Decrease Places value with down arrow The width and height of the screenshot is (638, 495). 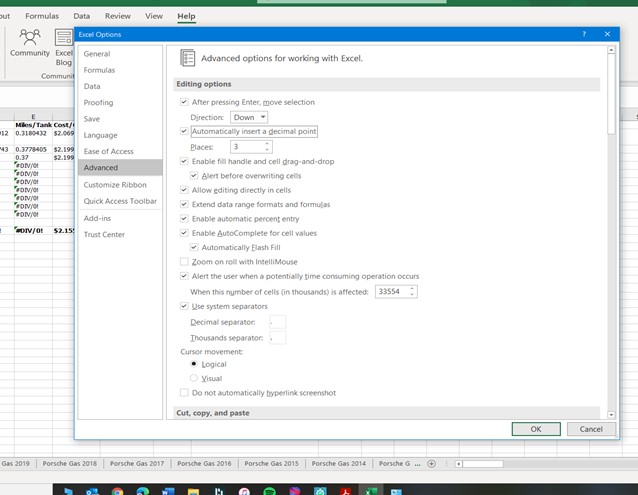[x=267, y=150]
